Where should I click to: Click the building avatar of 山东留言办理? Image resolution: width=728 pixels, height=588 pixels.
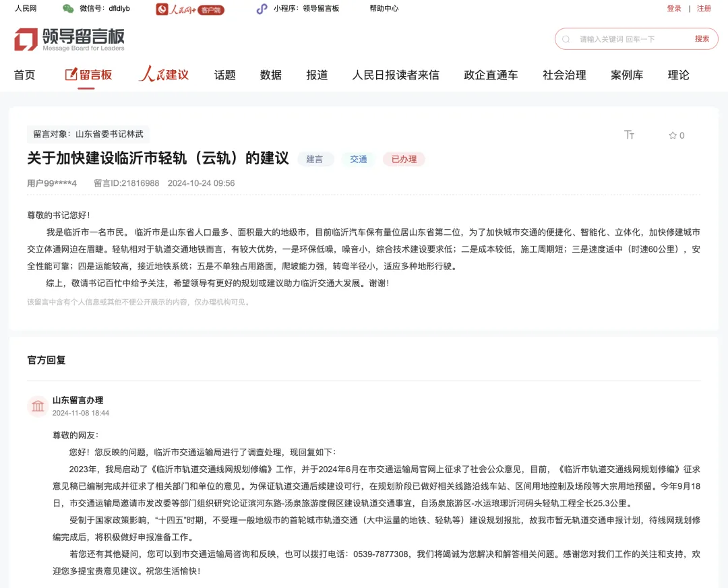click(x=38, y=405)
